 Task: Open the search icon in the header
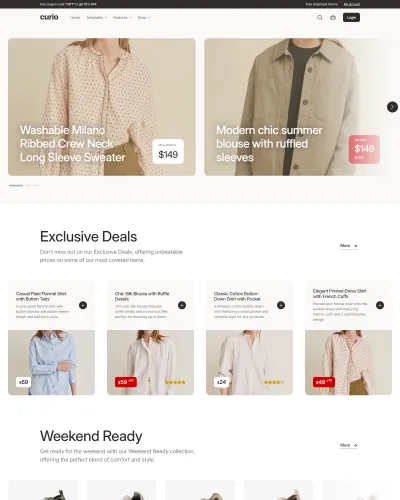click(x=320, y=17)
